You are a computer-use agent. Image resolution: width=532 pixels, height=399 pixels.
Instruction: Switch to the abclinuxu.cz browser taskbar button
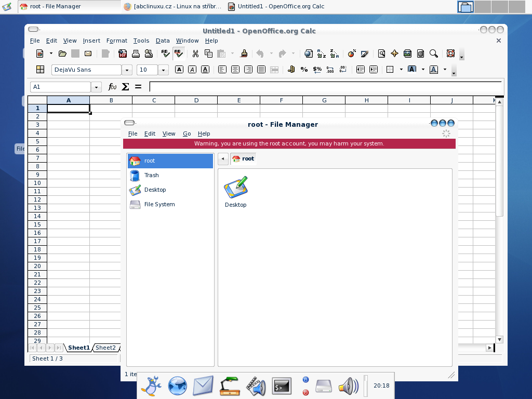tap(172, 6)
